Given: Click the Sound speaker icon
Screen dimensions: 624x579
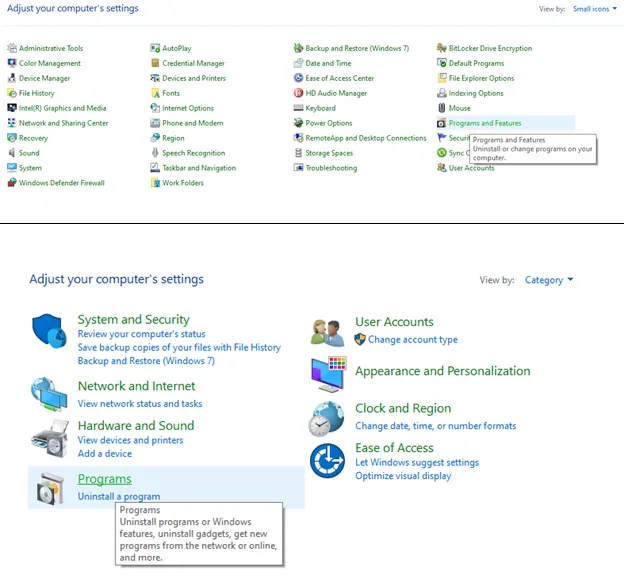Looking at the screenshot, I should coord(12,153).
